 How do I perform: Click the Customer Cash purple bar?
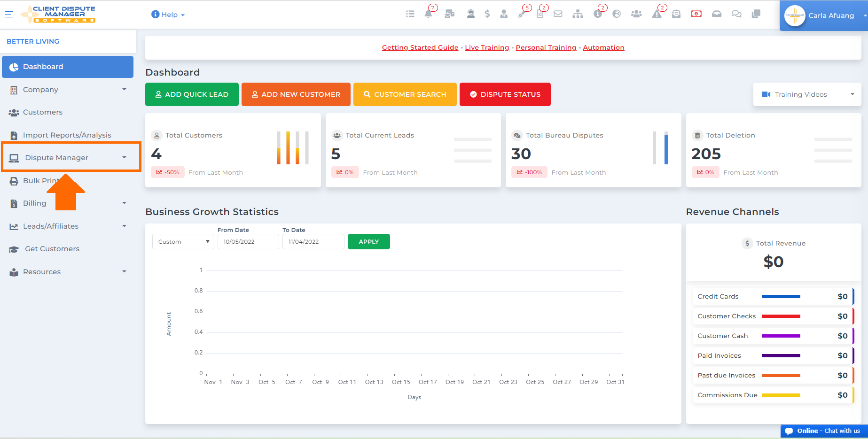coord(781,336)
